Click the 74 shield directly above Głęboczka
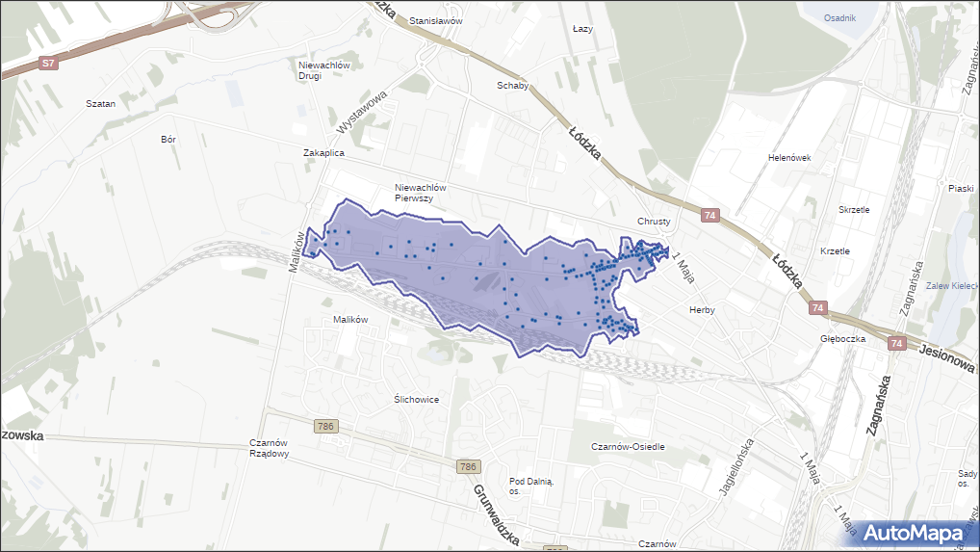Viewport: 980px width, 552px height. coord(817,307)
